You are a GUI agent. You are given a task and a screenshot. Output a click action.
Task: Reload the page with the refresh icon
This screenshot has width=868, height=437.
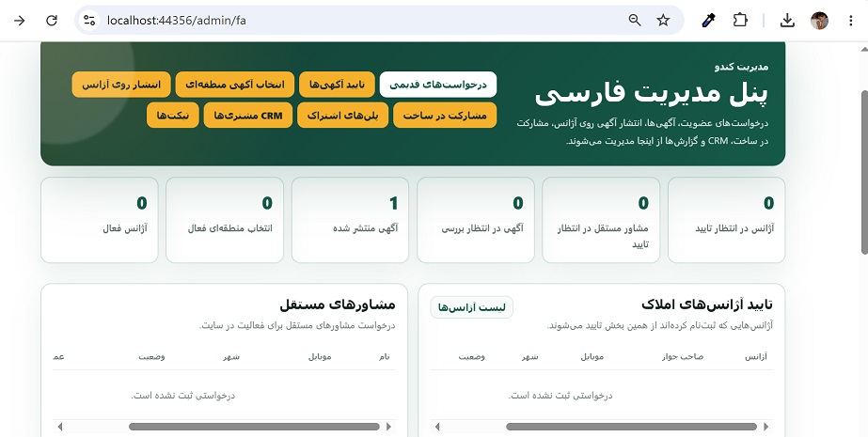coord(52,21)
